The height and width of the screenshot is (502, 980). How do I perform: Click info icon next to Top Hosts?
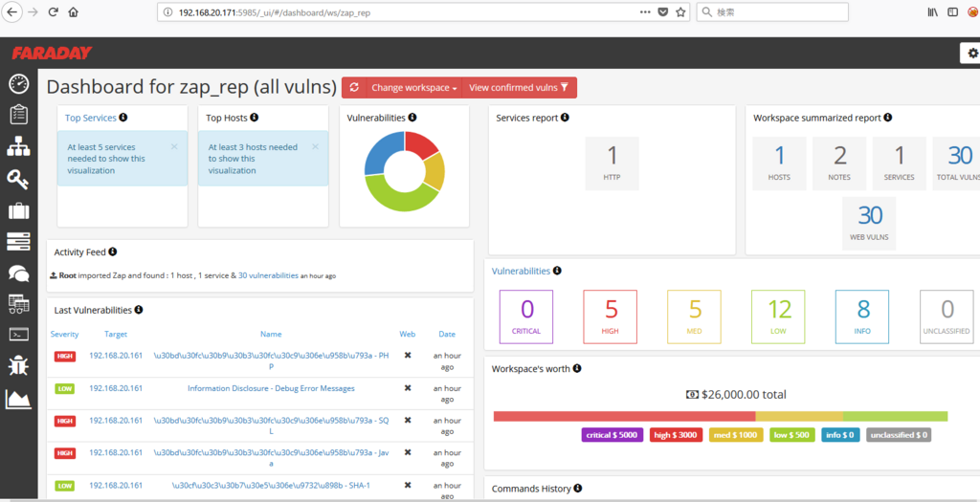point(255,118)
